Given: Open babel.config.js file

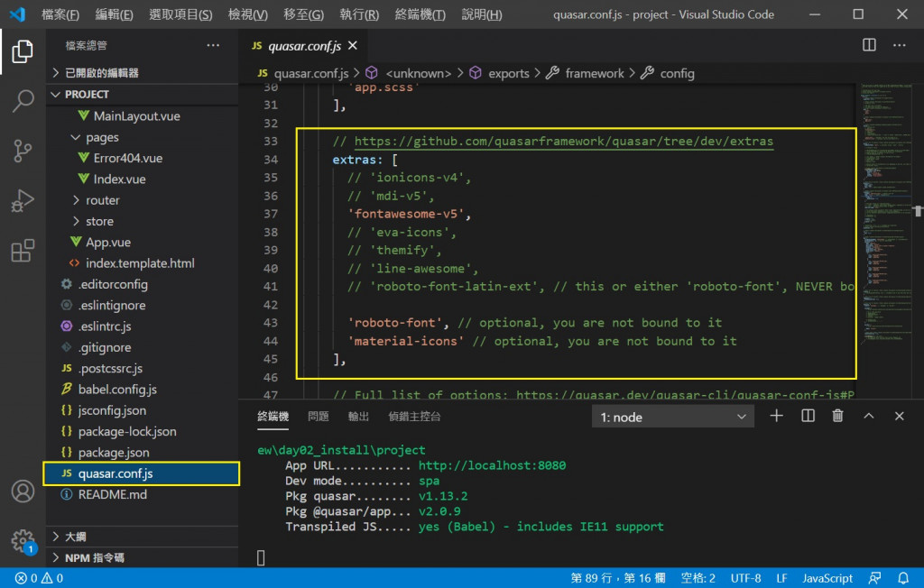Looking at the screenshot, I should 117,390.
